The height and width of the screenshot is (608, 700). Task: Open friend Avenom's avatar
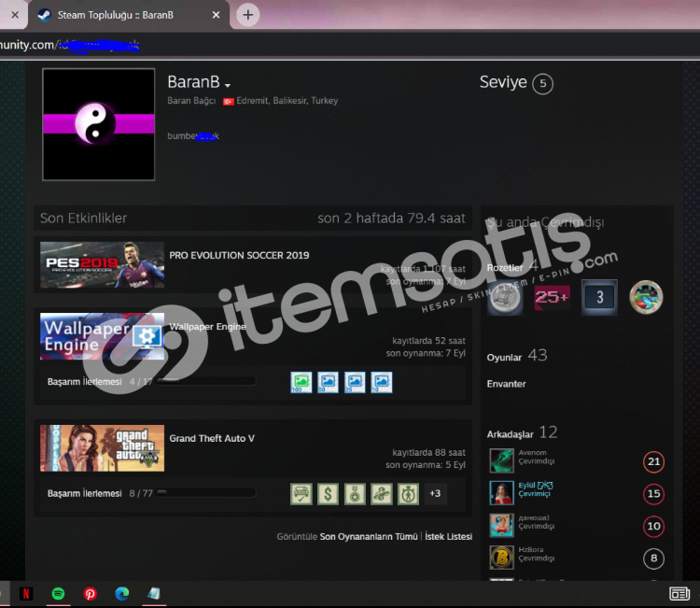(x=502, y=460)
